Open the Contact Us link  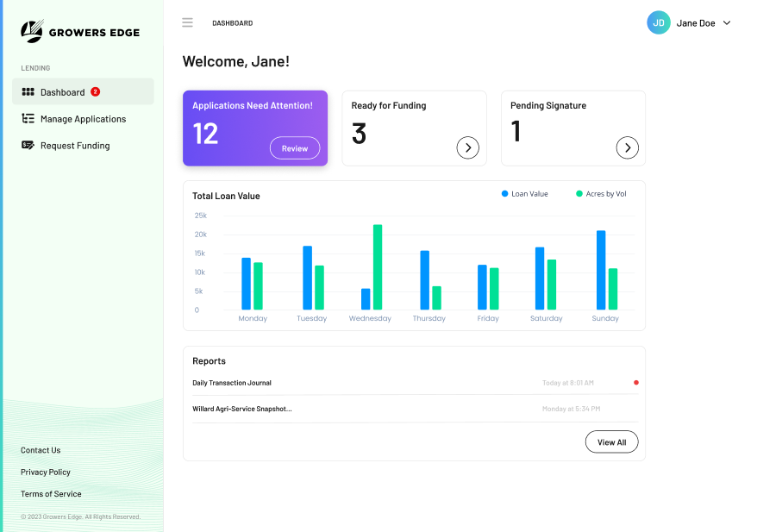(41, 450)
